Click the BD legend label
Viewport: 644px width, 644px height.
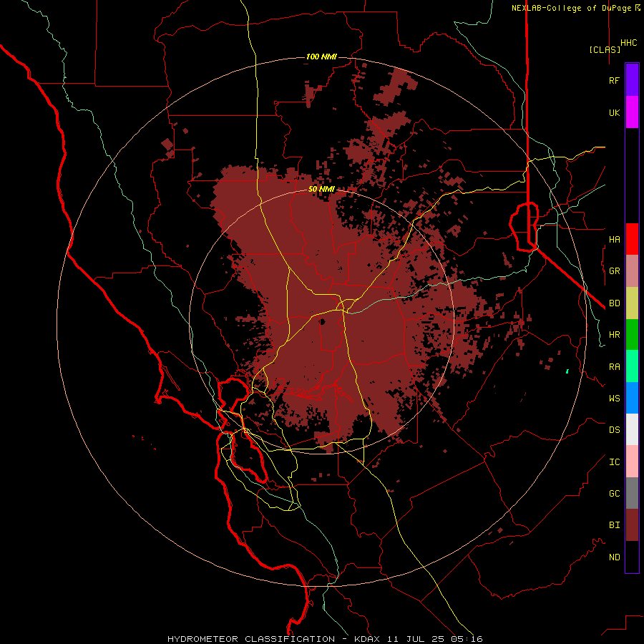click(614, 303)
